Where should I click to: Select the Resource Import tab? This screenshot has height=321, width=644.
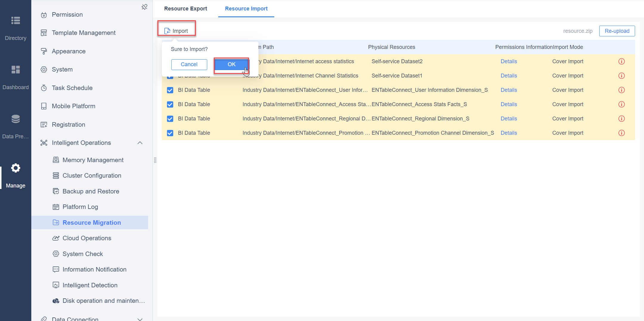[246, 9]
